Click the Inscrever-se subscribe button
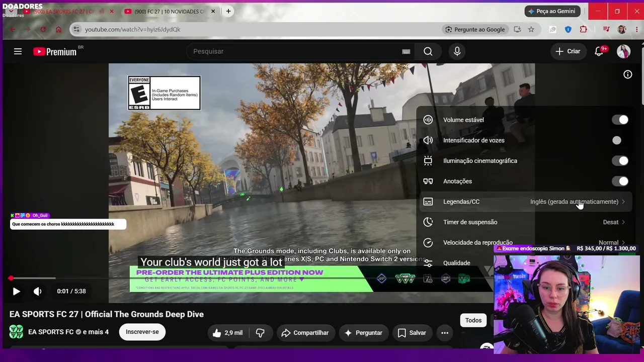This screenshot has width=644, height=362. 142,332
